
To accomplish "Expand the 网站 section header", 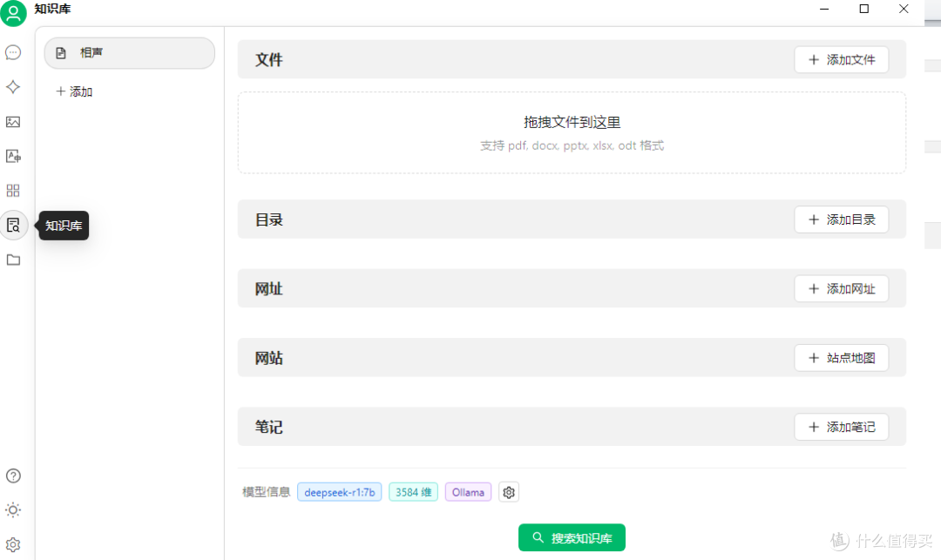I will coord(572,357).
